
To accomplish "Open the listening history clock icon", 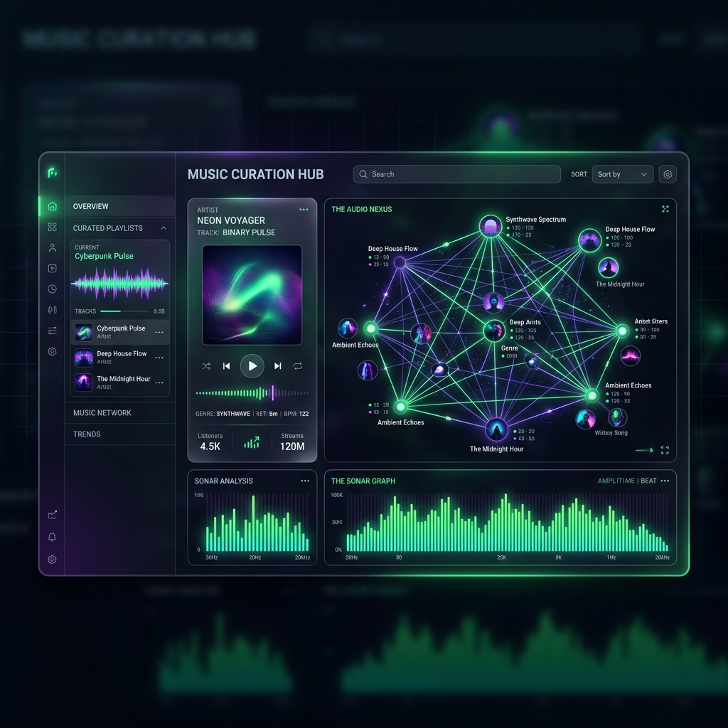I will [52, 289].
